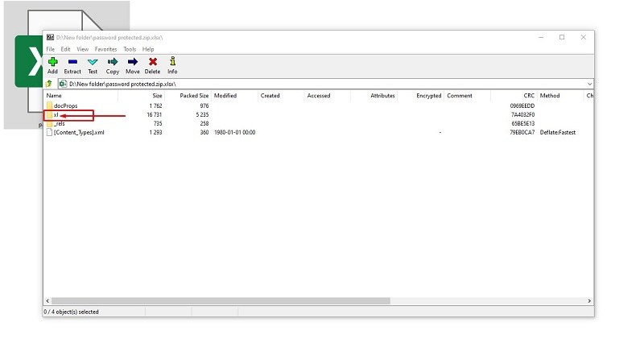644x343 pixels.
Task: Sort by the Modified column header
Action: (225, 95)
